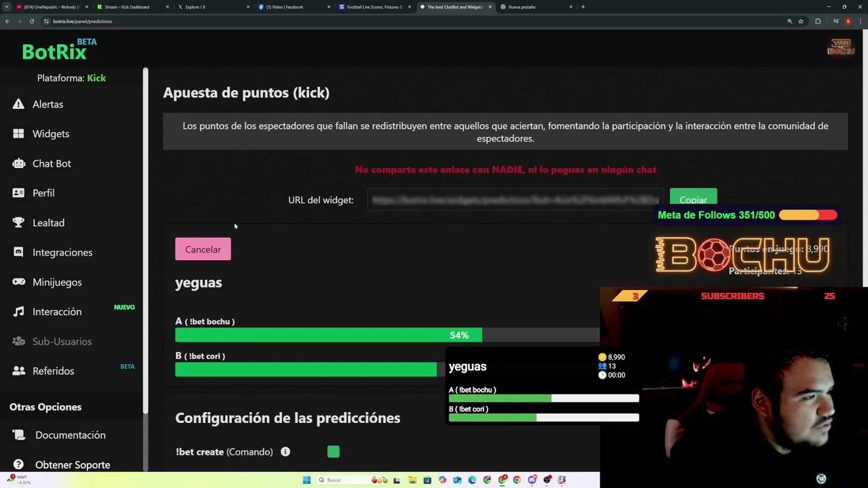Open Lealtad trophy menu item

click(x=48, y=222)
